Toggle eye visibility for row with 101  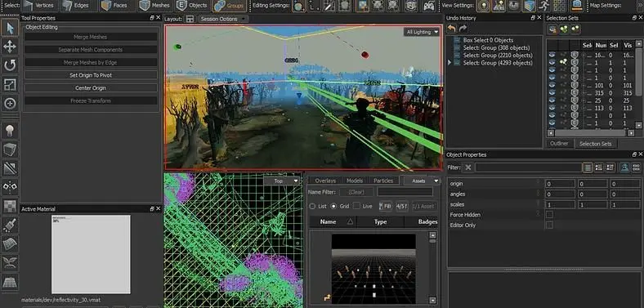(552, 86)
